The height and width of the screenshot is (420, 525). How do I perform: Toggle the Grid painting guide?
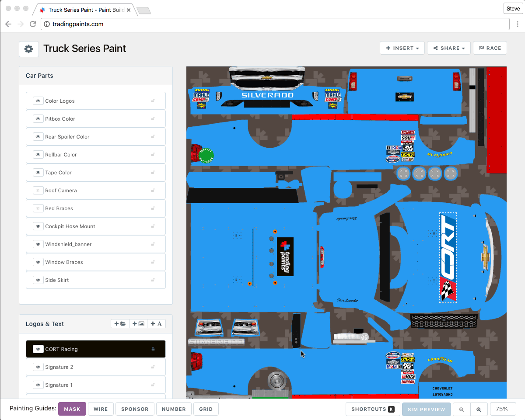[x=206, y=409]
